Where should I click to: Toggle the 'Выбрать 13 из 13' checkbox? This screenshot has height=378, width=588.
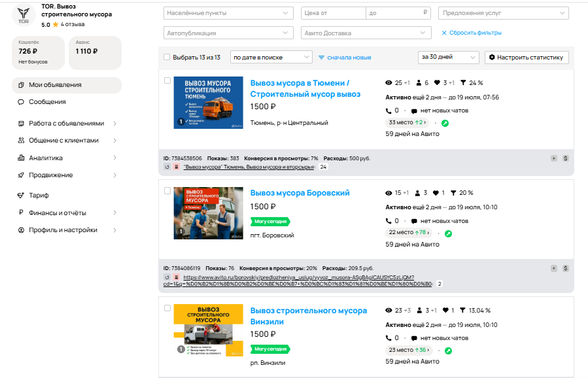(x=167, y=58)
